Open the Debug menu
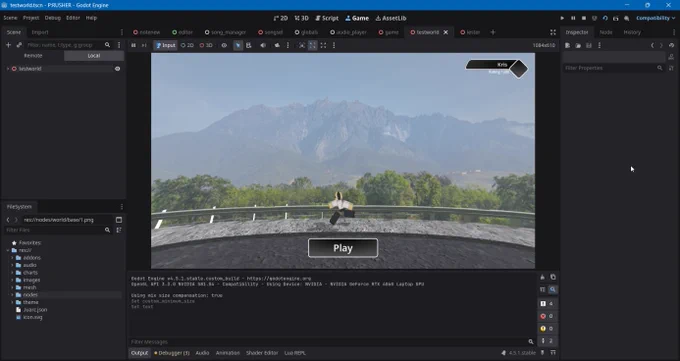680x361 pixels. pyautogui.click(x=52, y=18)
